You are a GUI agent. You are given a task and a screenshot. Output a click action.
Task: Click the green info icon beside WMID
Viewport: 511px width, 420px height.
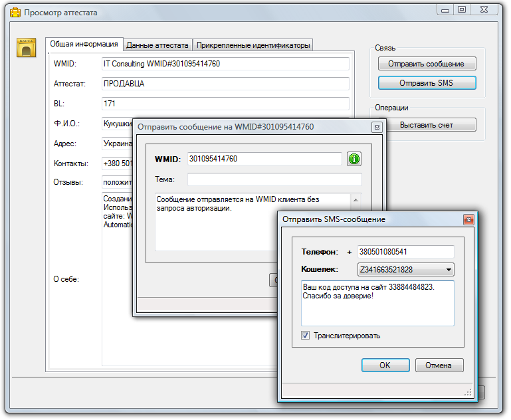[x=355, y=159]
